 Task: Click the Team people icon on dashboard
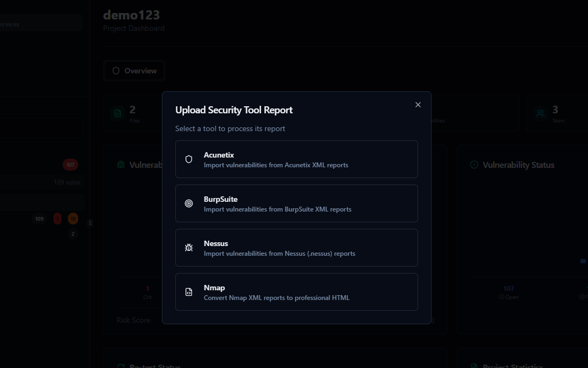click(541, 113)
